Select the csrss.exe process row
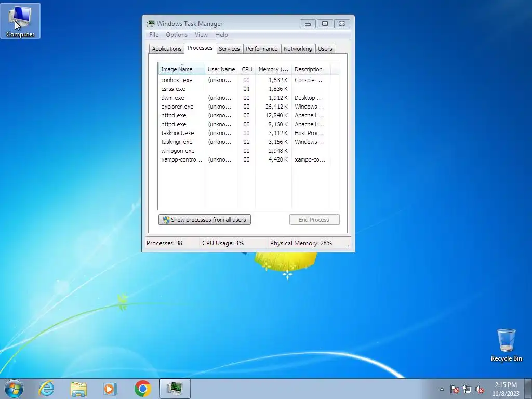 [x=244, y=89]
